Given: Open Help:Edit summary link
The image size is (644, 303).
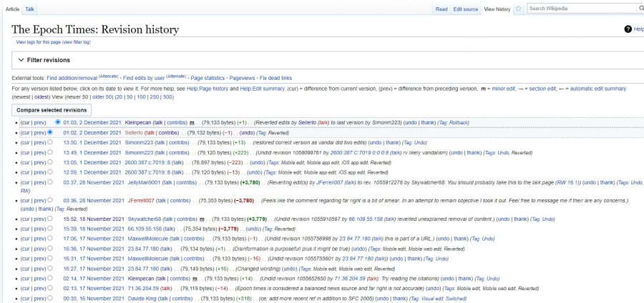Looking at the screenshot, I should click(262, 89).
